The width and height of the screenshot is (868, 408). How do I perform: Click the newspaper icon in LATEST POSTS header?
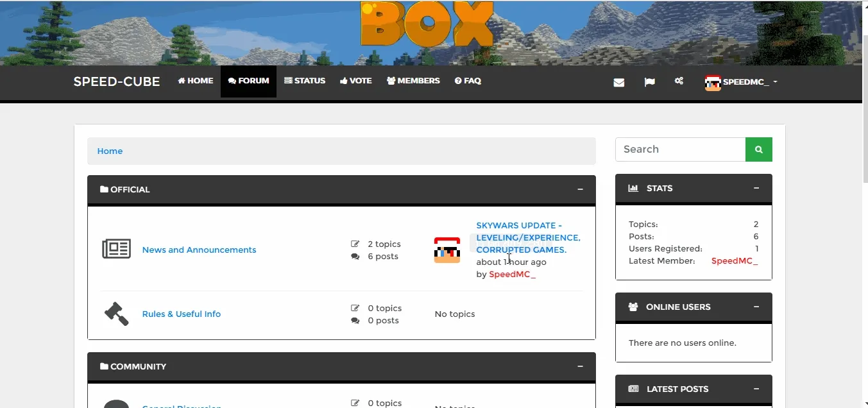coord(633,389)
